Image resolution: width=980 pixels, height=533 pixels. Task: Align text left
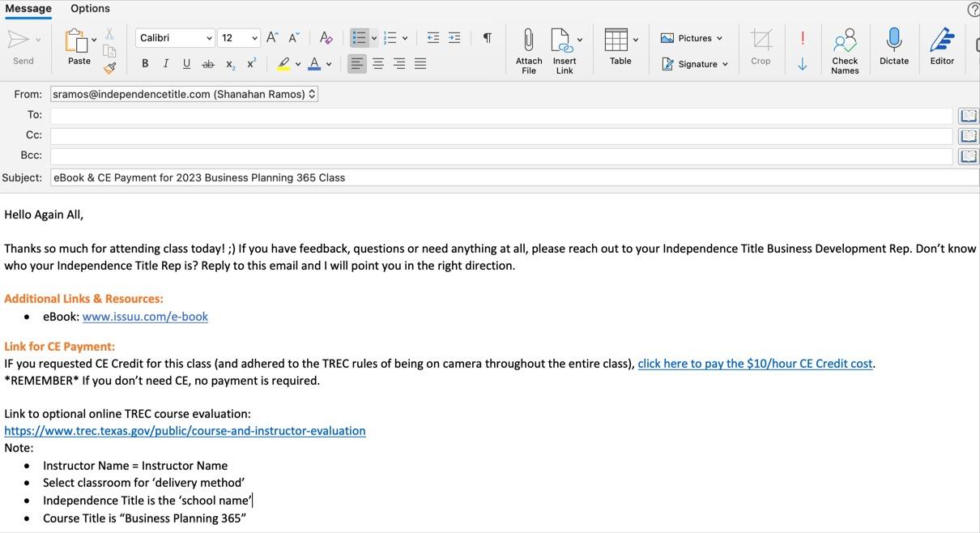point(357,64)
